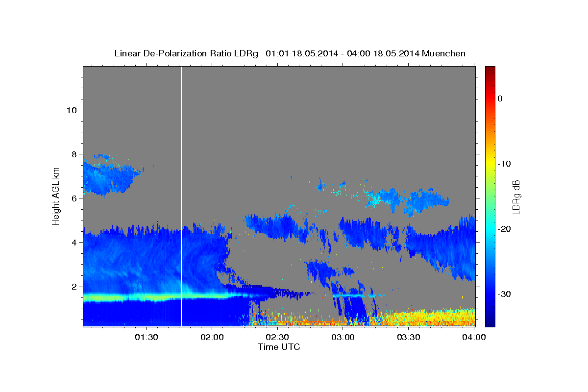Image resolution: width=588 pixels, height=392 pixels.
Task: Click the 'Time UTC' x-axis label
Action: pyautogui.click(x=279, y=347)
